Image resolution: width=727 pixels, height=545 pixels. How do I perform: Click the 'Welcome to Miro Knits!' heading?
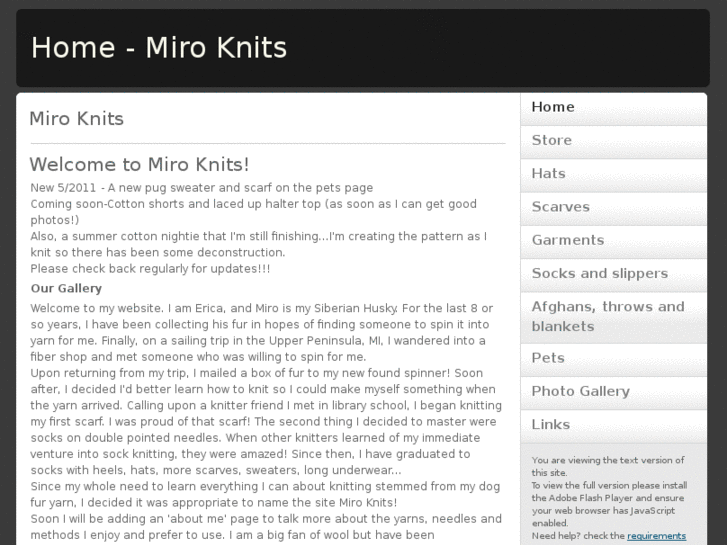tap(139, 164)
